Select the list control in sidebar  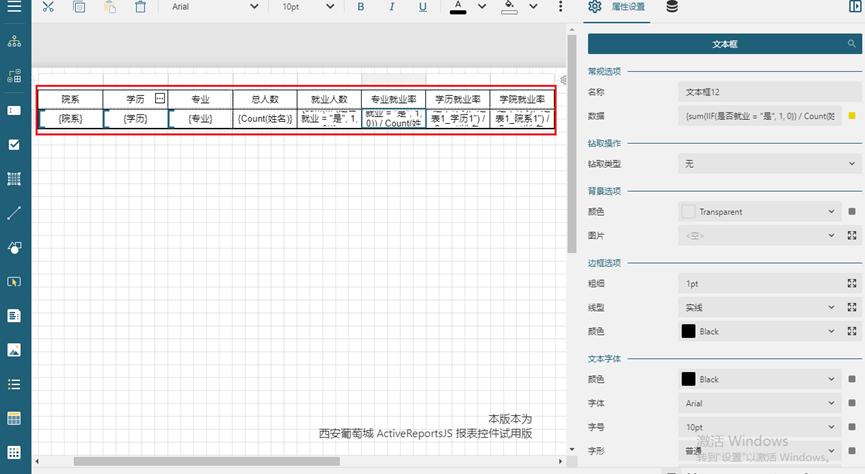[x=14, y=384]
